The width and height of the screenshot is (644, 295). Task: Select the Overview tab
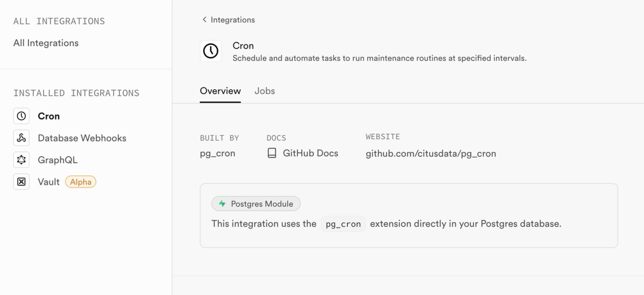point(220,91)
